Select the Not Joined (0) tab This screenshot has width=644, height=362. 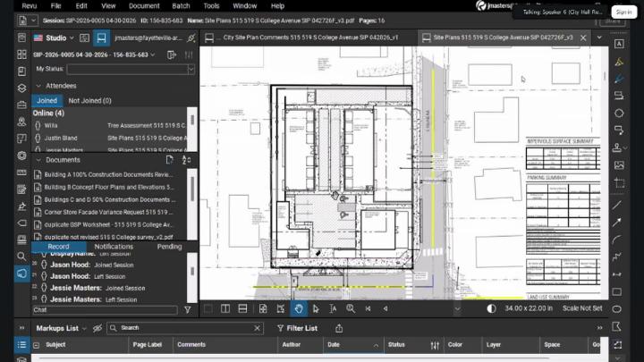click(x=90, y=100)
